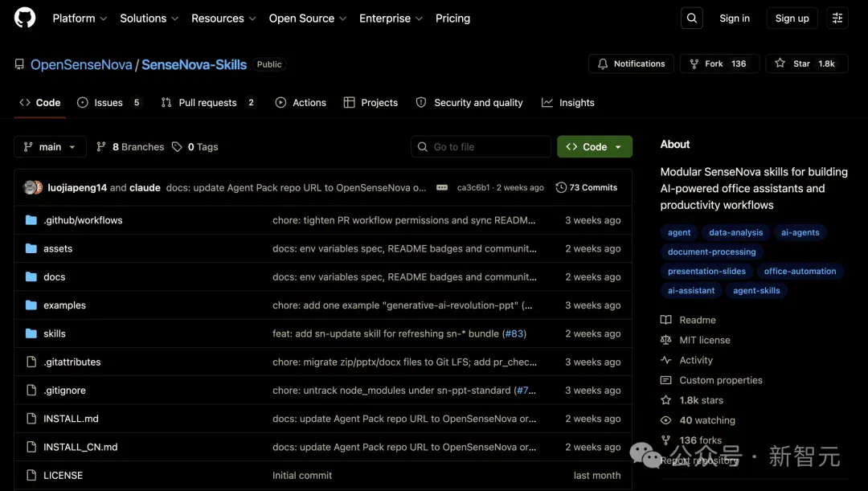Select the data-analysis topic tag

pyautogui.click(x=735, y=232)
